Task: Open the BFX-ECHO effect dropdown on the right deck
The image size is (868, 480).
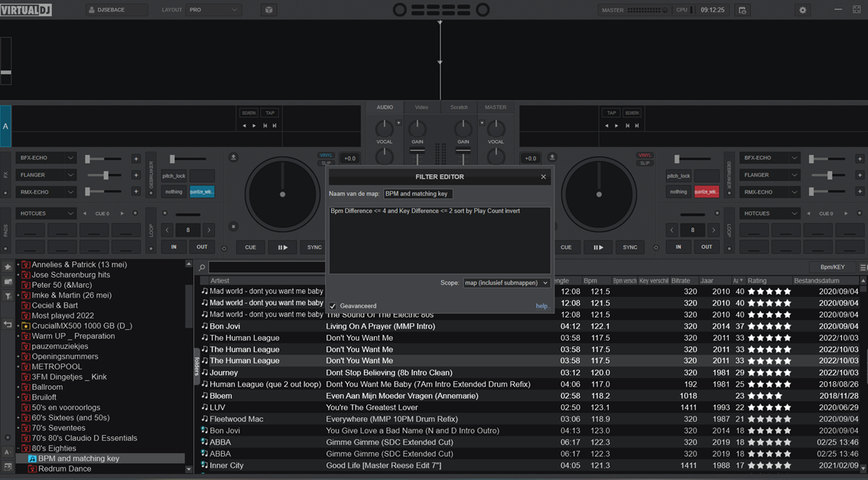Action: [x=769, y=158]
